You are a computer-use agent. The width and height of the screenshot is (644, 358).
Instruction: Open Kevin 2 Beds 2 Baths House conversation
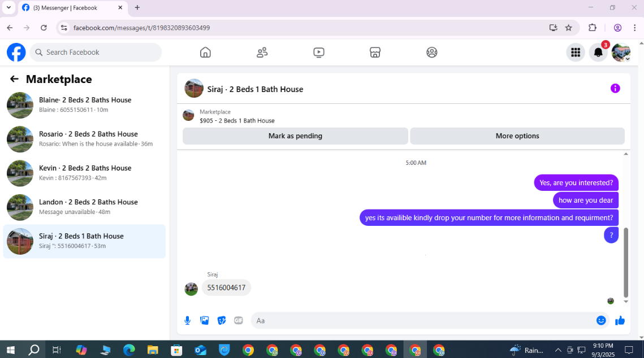[84, 173]
